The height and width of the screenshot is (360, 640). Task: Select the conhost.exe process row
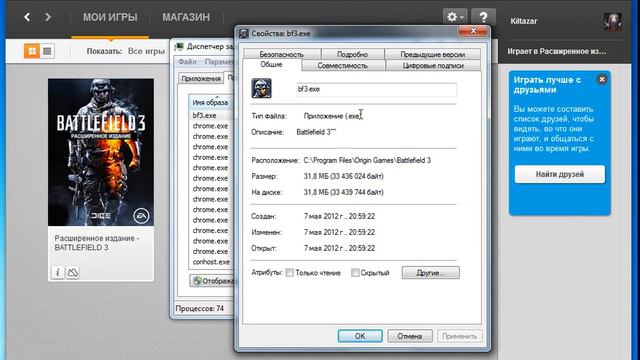(211, 262)
